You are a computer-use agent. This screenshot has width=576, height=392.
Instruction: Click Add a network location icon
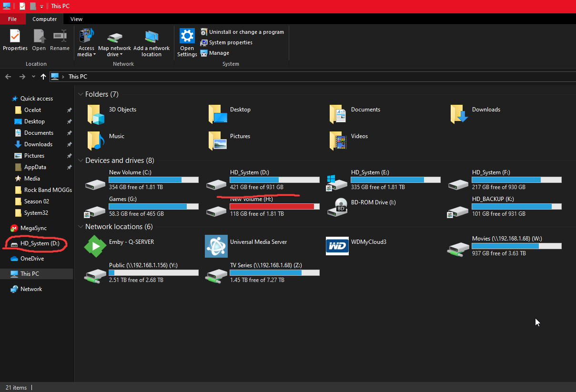click(152, 37)
